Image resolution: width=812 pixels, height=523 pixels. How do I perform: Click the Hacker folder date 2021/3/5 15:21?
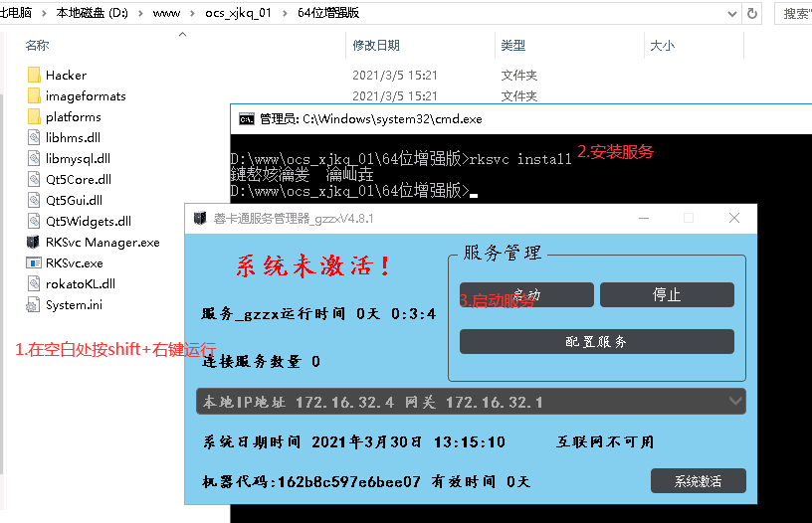(395, 76)
